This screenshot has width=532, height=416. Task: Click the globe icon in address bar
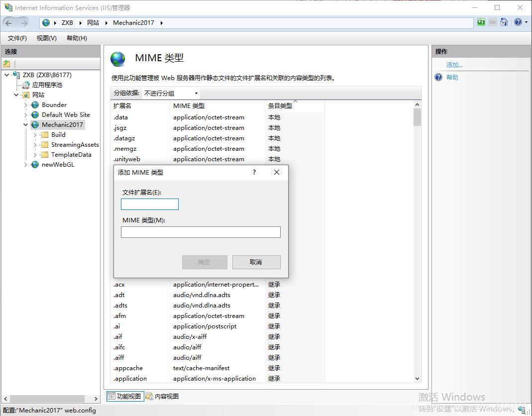click(46, 23)
